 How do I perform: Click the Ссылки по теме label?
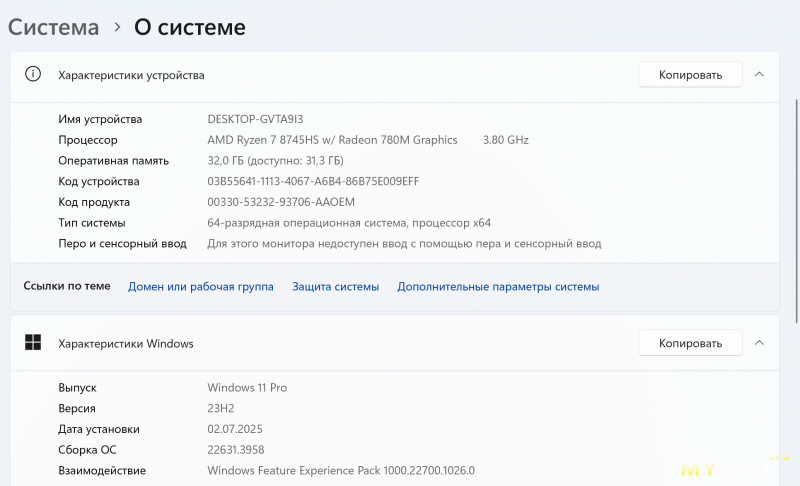(x=67, y=286)
